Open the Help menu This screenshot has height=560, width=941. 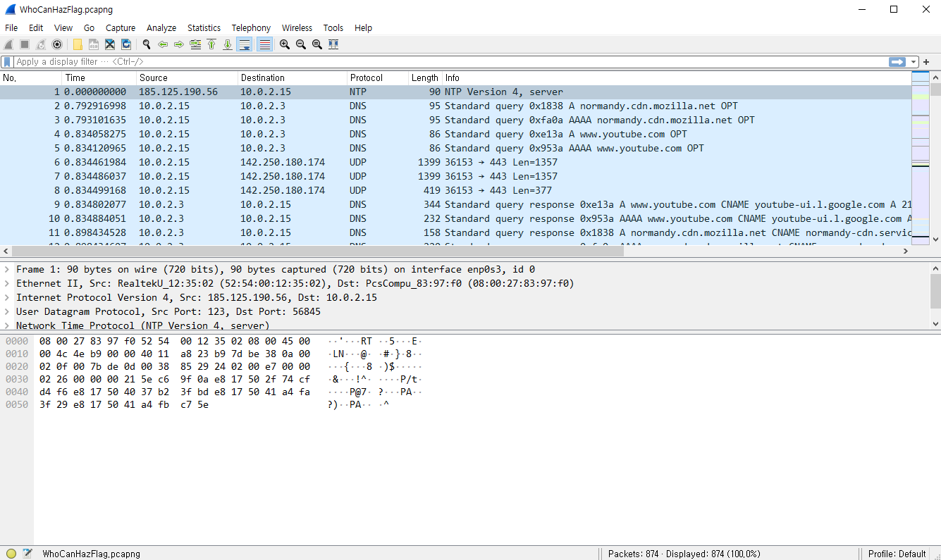[363, 28]
